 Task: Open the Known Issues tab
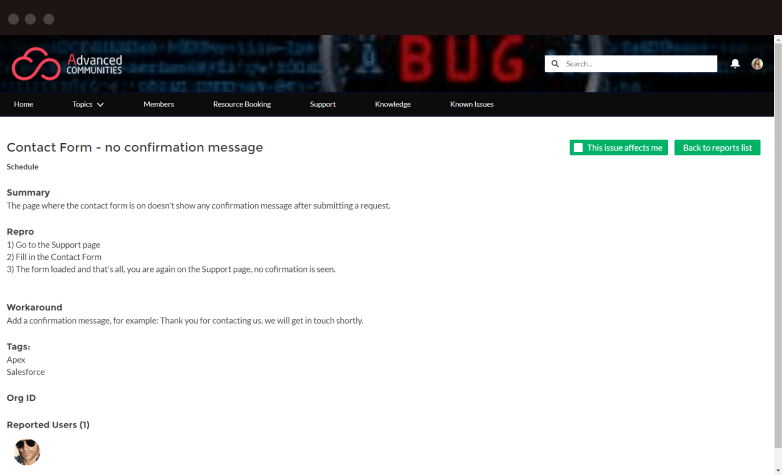[472, 104]
